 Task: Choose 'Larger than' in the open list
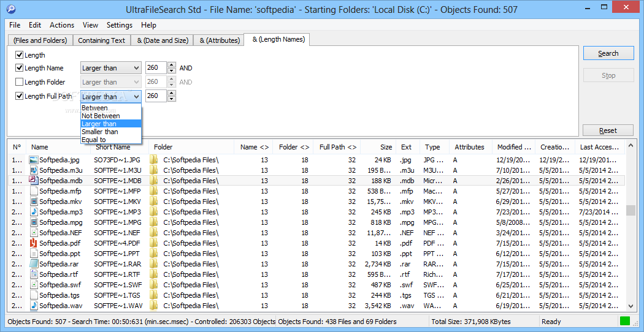pyautogui.click(x=111, y=124)
